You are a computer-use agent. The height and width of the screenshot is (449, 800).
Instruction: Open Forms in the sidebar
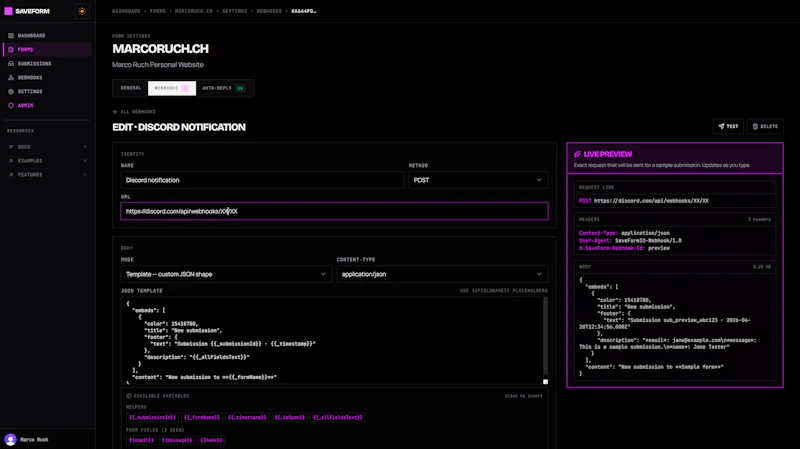point(47,49)
